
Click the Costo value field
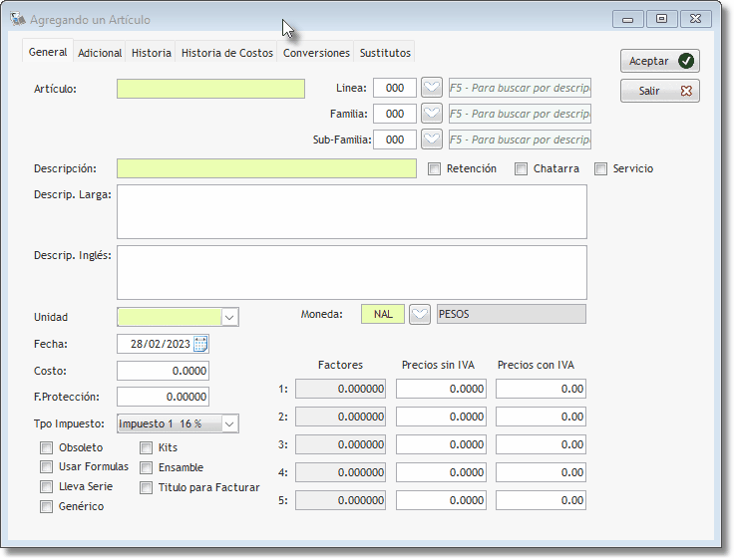coord(163,371)
